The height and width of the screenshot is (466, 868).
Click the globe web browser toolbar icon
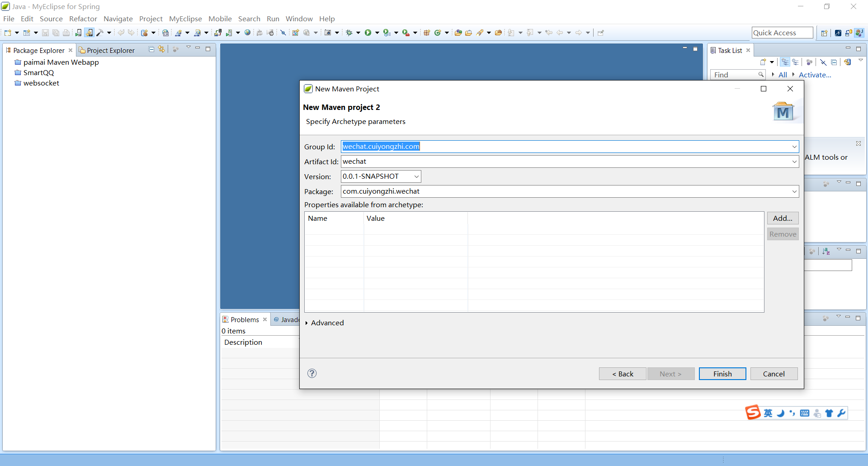pos(247,33)
